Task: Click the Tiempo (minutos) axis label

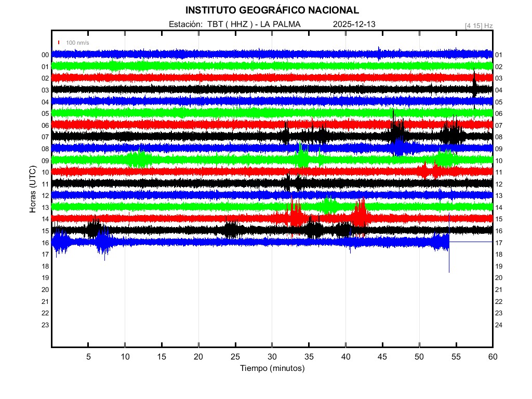Action: [272, 368]
